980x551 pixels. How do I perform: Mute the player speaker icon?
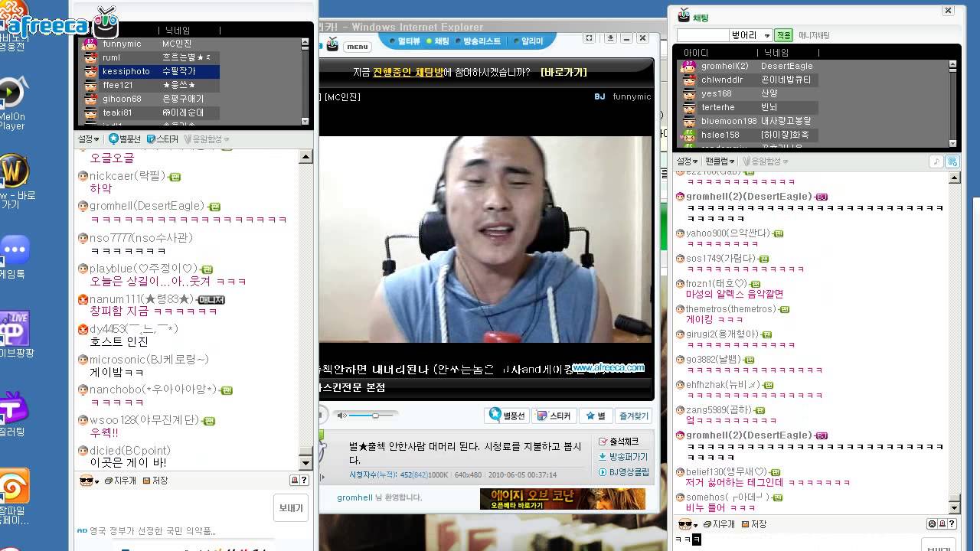(342, 416)
